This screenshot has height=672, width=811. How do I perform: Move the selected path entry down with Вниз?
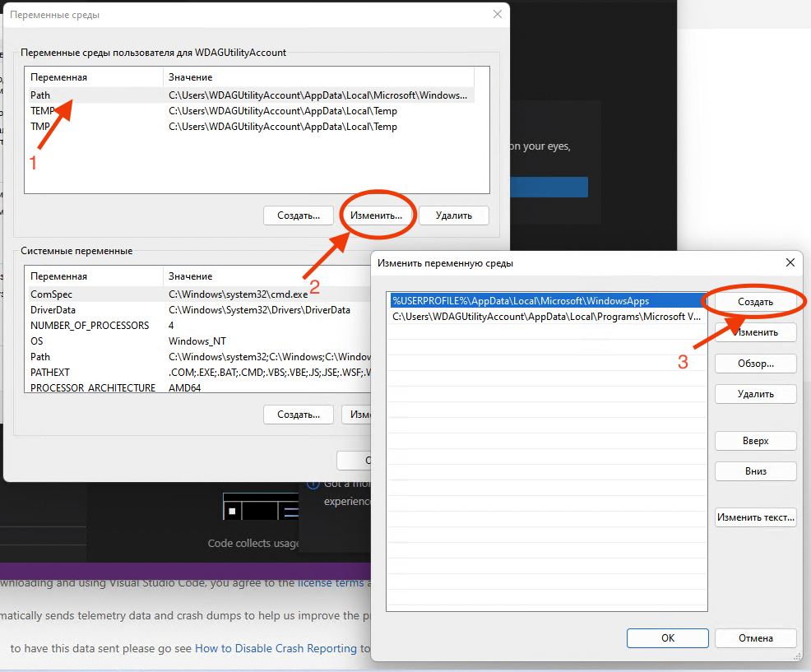[x=754, y=470]
